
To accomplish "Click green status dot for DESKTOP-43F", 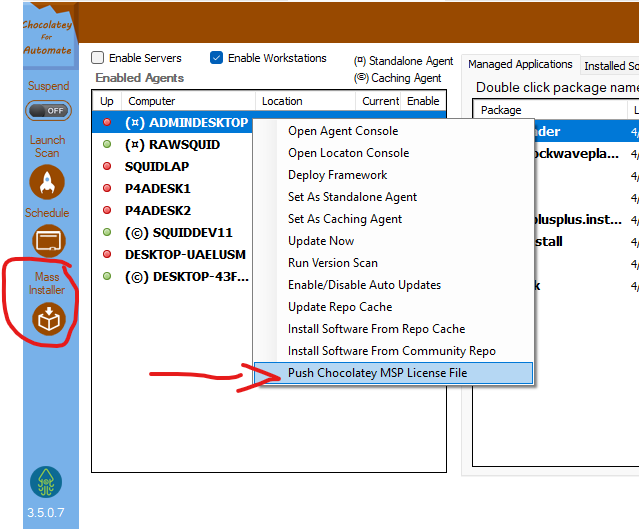I will pos(107,276).
